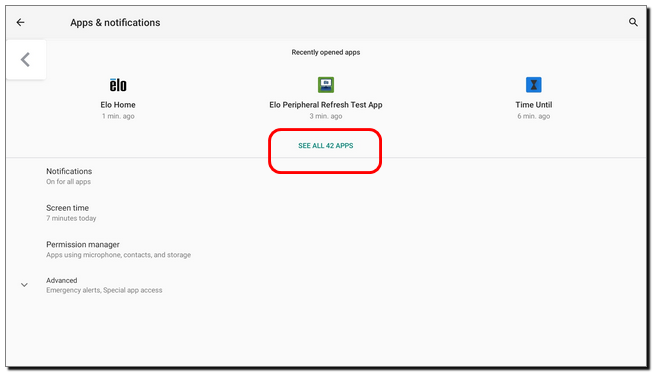Click the Time Until label

click(533, 105)
